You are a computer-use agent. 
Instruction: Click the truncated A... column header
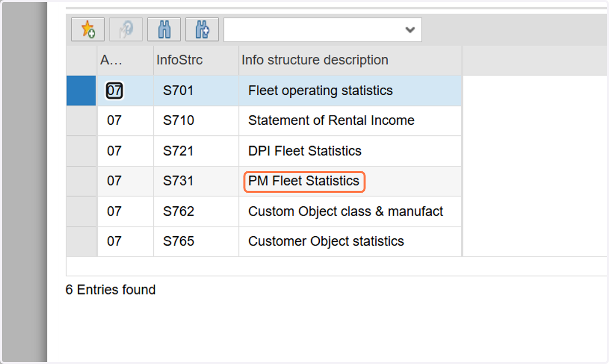pos(125,60)
